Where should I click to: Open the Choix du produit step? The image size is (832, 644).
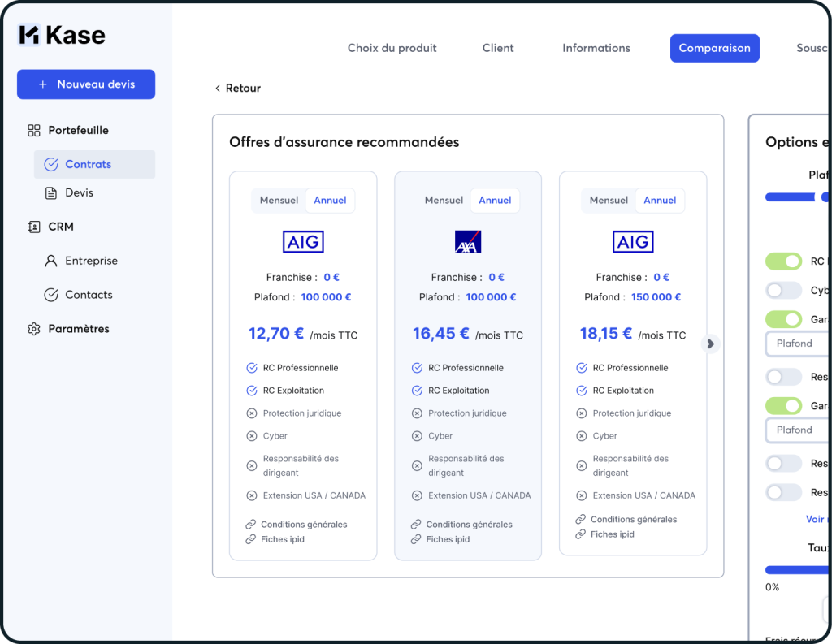(392, 48)
